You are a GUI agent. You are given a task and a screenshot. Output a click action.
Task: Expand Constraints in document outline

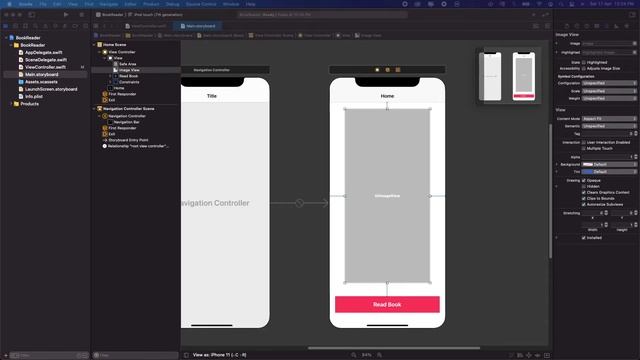coord(110,82)
